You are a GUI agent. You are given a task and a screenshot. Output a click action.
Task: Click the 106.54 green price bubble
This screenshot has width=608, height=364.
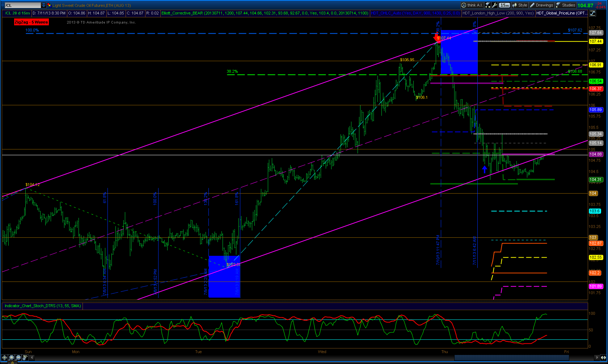[x=595, y=81]
